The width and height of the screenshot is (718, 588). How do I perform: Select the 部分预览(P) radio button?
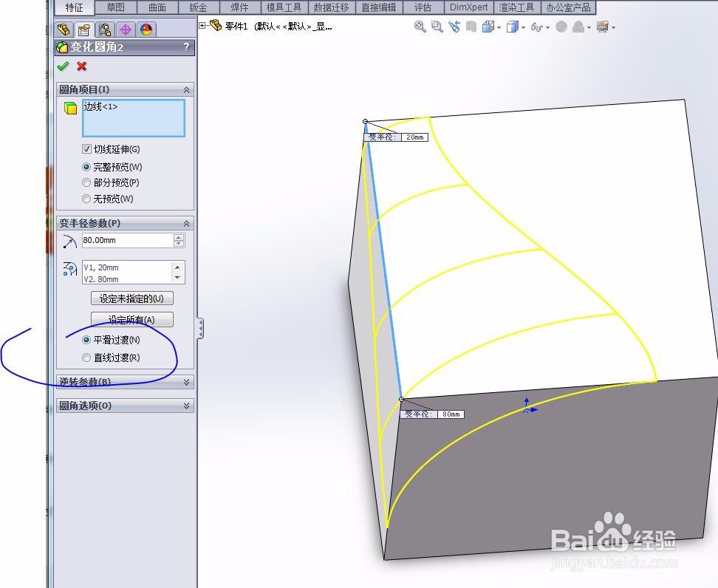coord(86,182)
